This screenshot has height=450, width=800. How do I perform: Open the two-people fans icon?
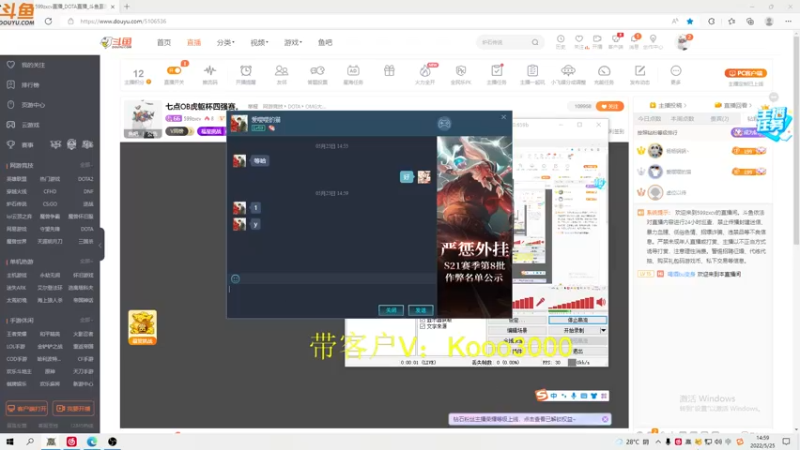click(x=281, y=70)
